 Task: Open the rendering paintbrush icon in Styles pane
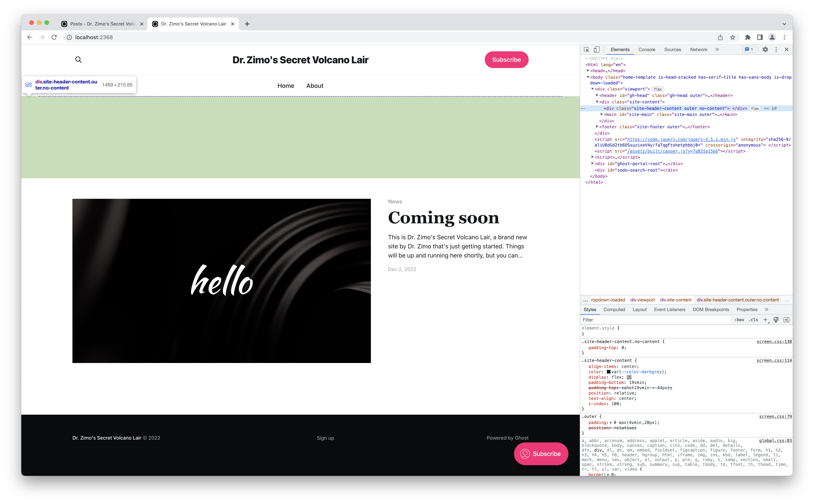(x=776, y=320)
